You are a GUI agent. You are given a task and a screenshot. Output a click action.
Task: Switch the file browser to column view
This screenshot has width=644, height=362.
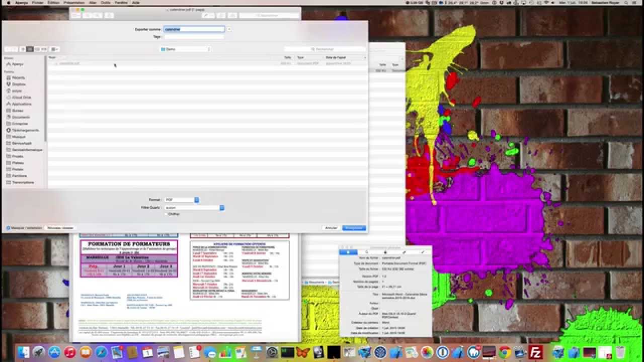(x=37, y=49)
